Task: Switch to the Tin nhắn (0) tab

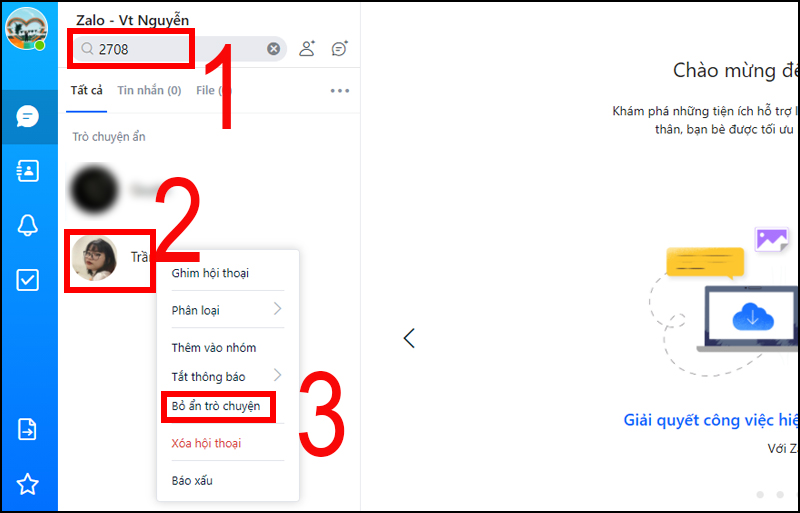Action: click(x=149, y=90)
